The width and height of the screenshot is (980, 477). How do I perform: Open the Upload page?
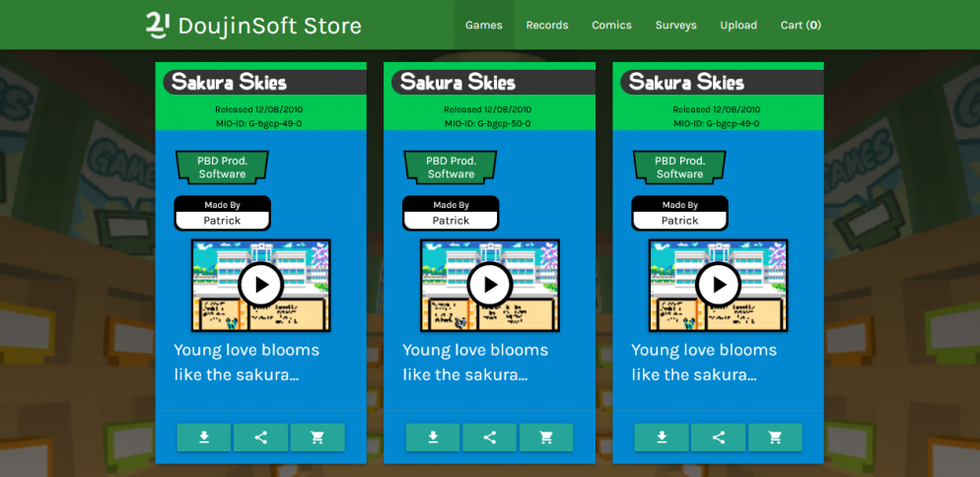pyautogui.click(x=738, y=25)
